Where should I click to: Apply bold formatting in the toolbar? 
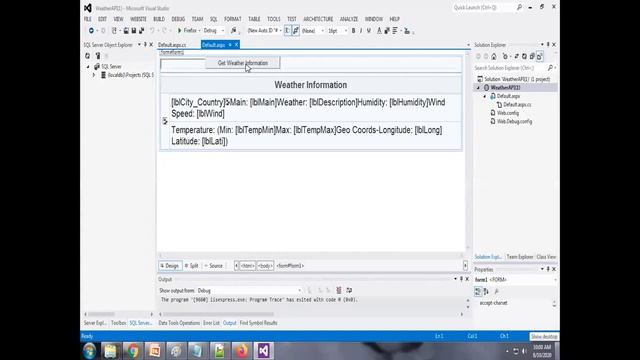coord(353,31)
